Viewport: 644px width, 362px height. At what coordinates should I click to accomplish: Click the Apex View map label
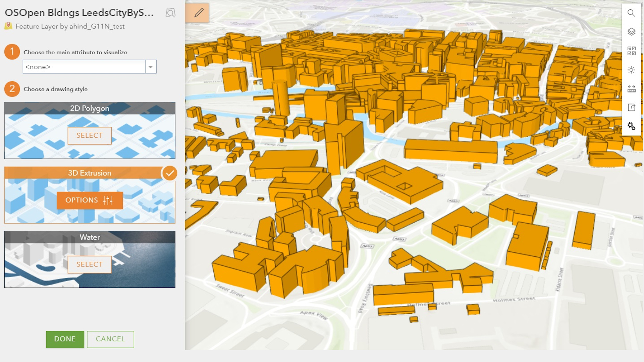(314, 315)
